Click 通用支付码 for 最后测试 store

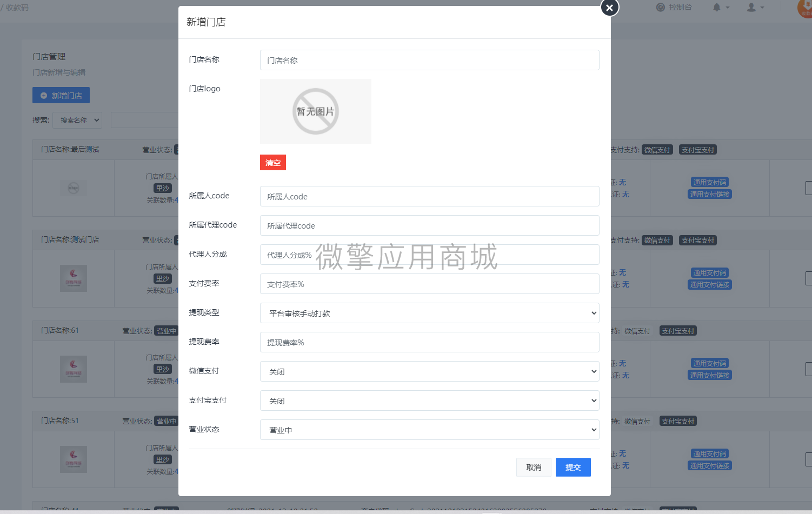pos(710,182)
